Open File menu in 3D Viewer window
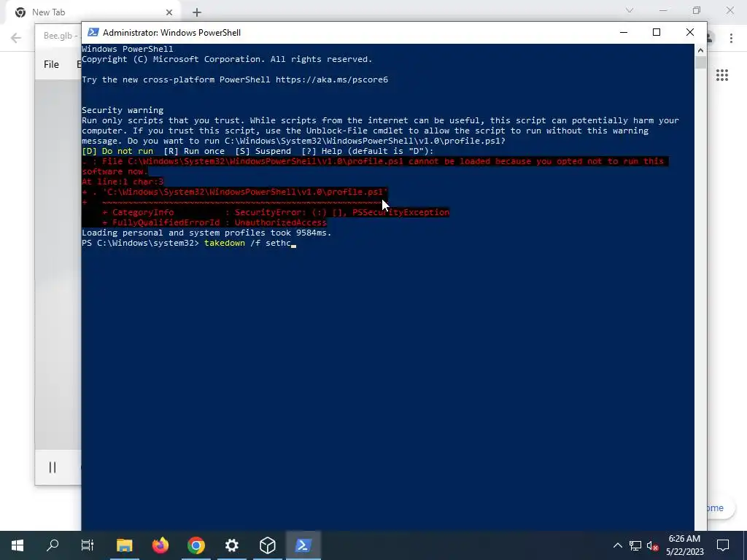 [x=51, y=64]
